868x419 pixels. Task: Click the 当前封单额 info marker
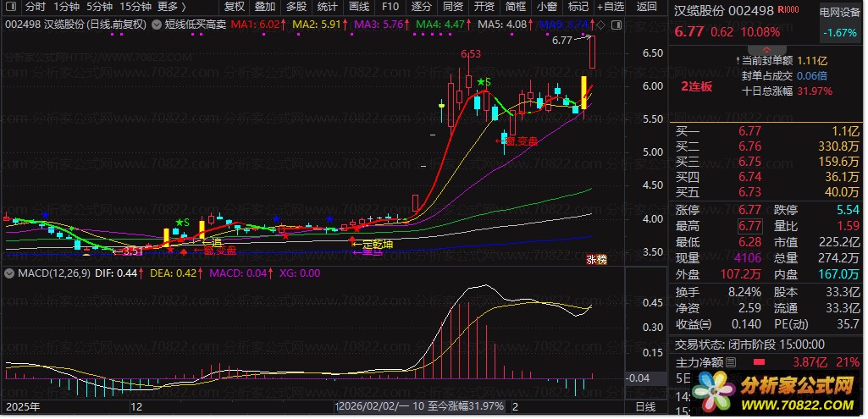pyautogui.click(x=738, y=61)
